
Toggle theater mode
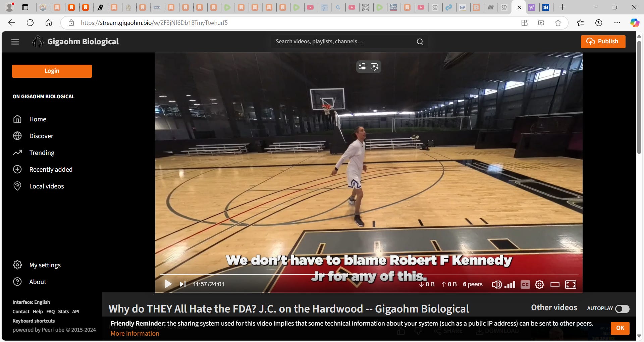[555, 285]
